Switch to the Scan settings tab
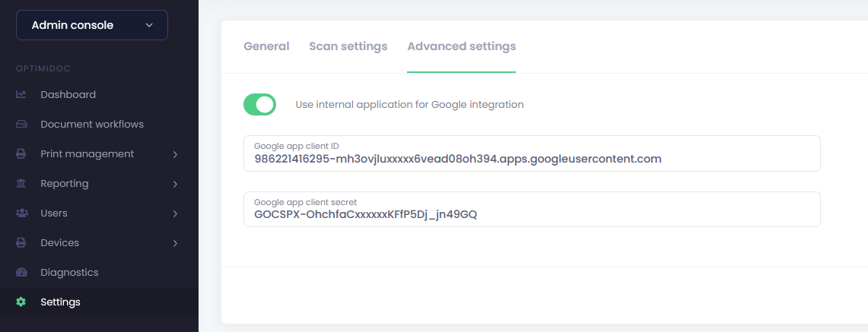The image size is (868, 332). pos(348,46)
